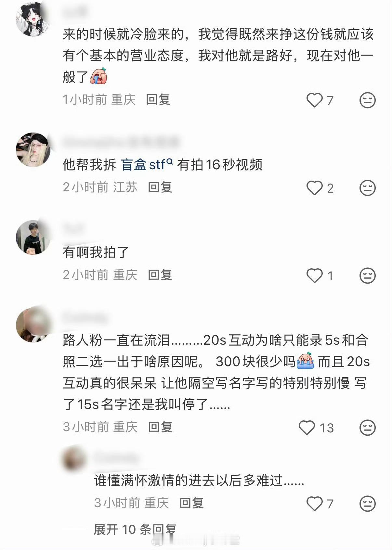Dislike the first comment from 重庆 1小时前
This screenshot has width=392, height=550.
(x=368, y=100)
